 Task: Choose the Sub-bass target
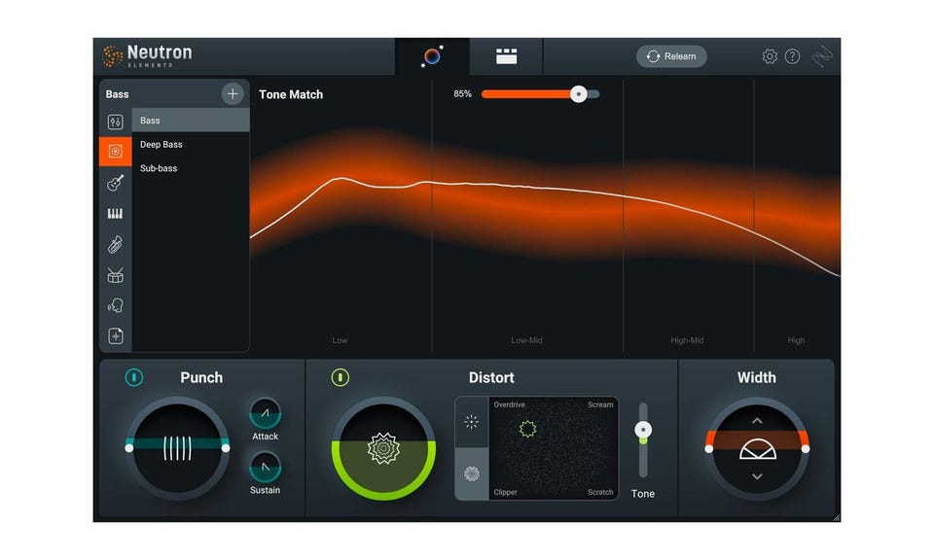click(x=191, y=168)
